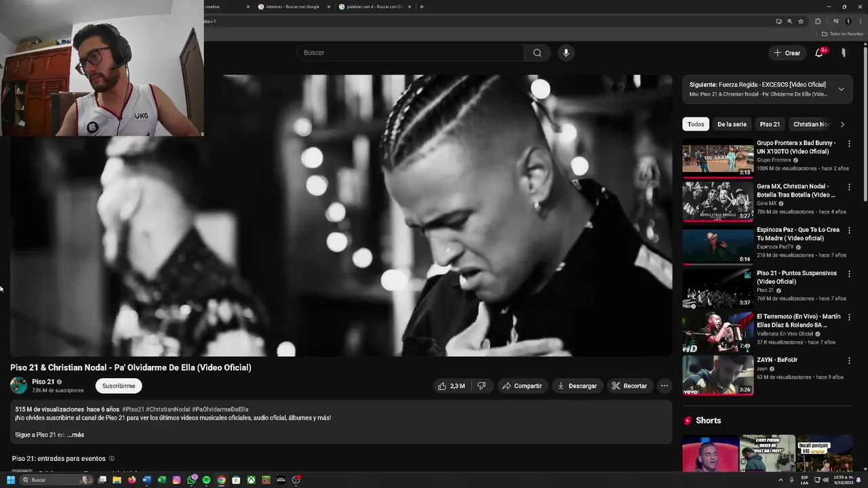Open the Chrome three-dot menu
This screenshot has width=868, height=488.
(x=861, y=21)
